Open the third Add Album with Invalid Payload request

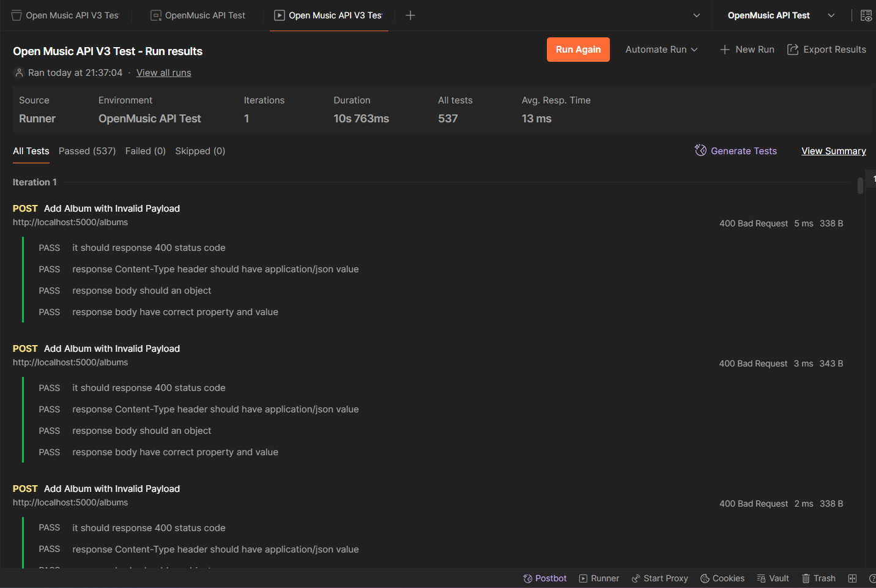(112, 489)
